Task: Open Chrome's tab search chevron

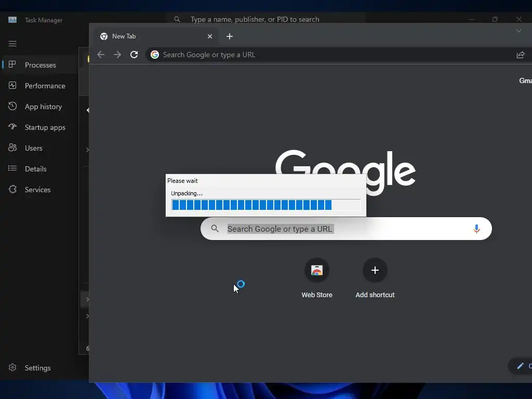Action: [519, 31]
